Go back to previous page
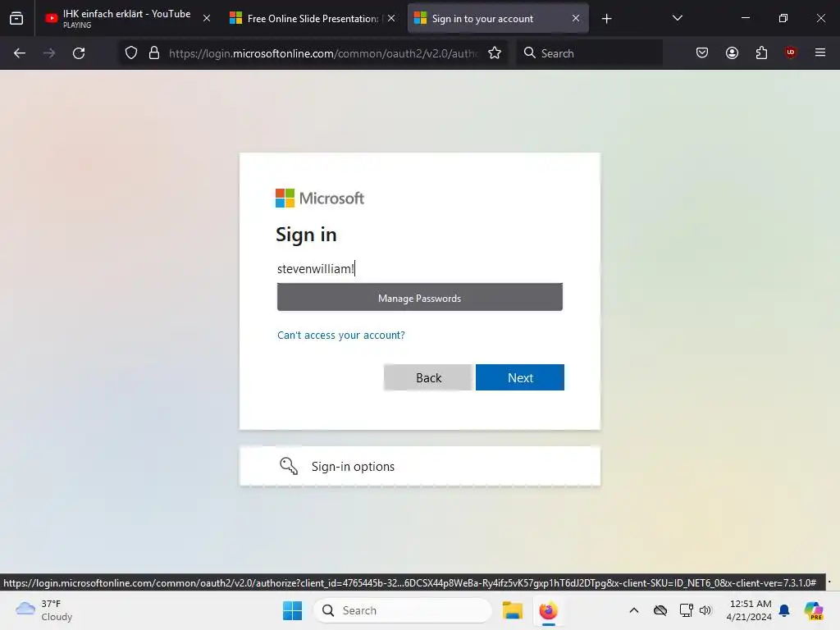The height and width of the screenshot is (630, 840). coord(20,53)
